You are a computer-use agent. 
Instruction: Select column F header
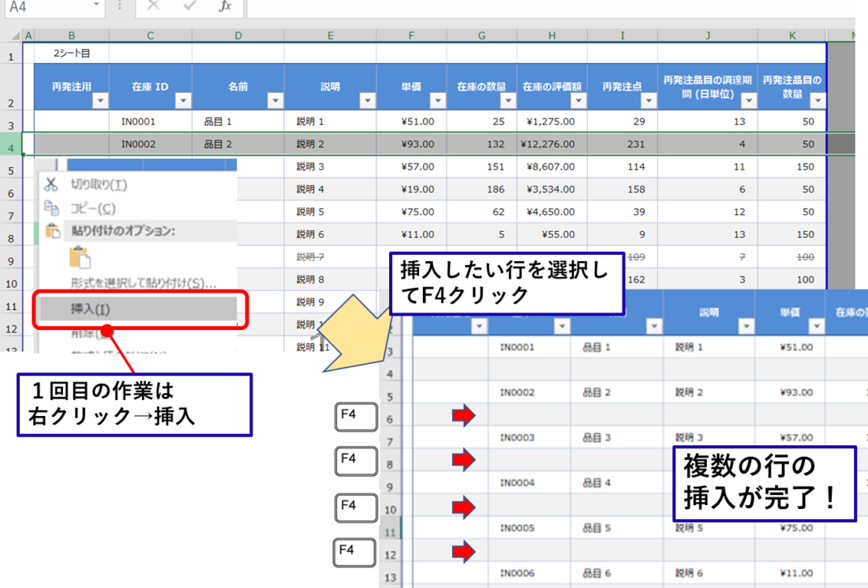(x=411, y=36)
